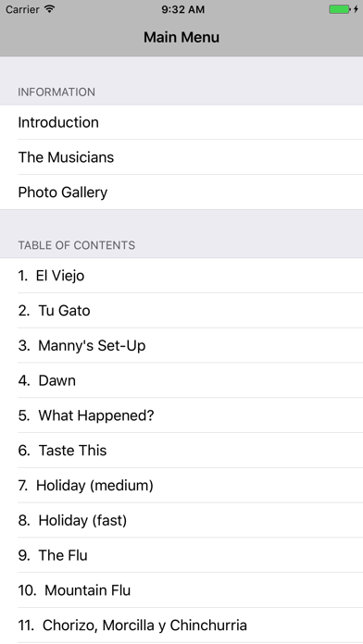Select track 1 El Viejo
363x644 pixels.
pos(181,276)
